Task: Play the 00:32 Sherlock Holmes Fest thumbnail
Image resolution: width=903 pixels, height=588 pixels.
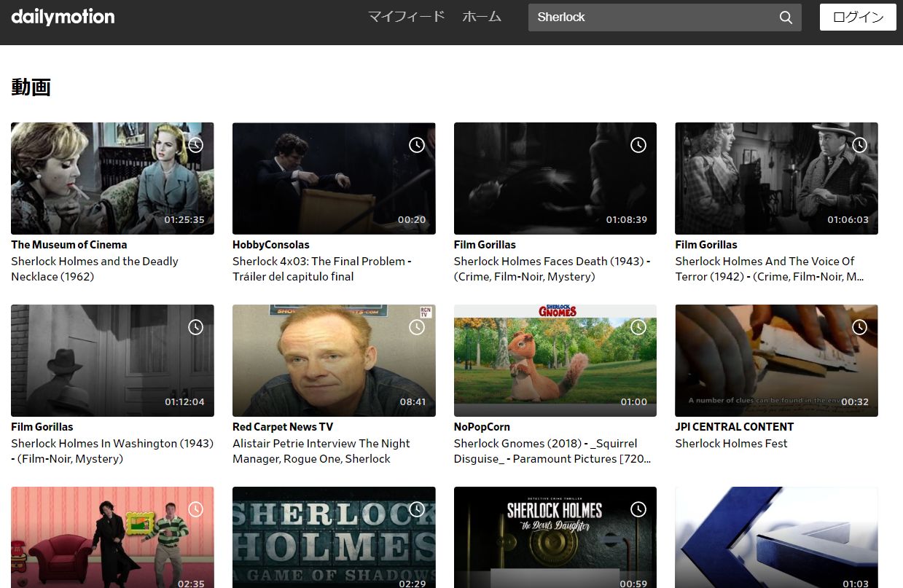Action: pos(776,361)
